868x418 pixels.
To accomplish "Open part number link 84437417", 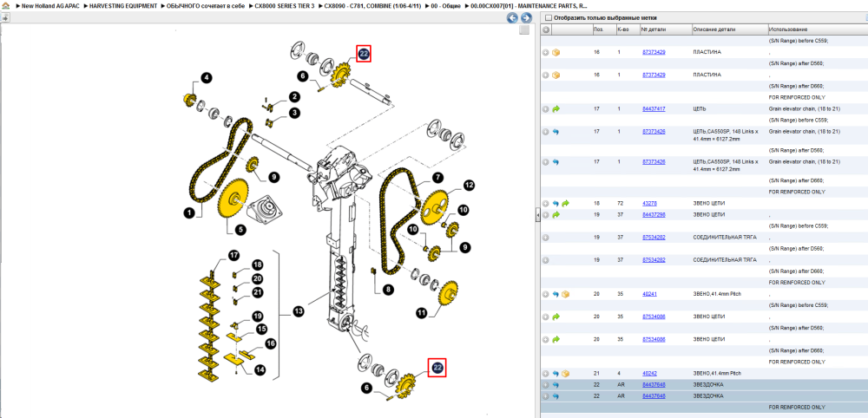I will 654,109.
